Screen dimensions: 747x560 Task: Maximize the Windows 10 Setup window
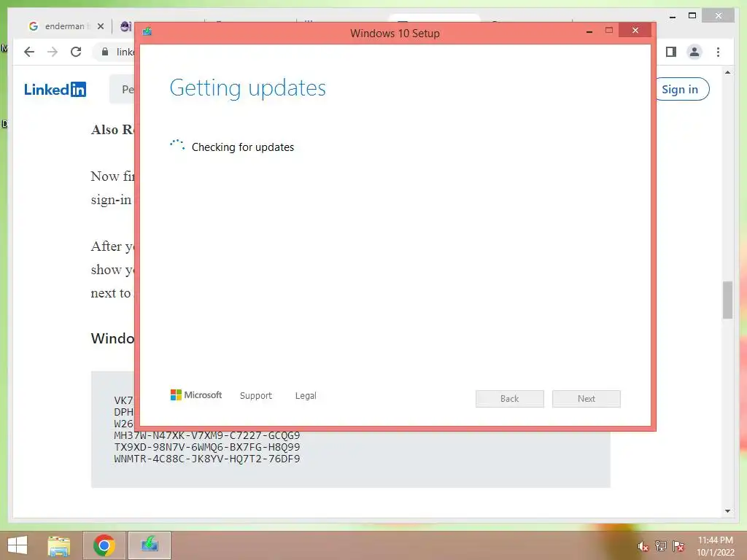coord(609,31)
